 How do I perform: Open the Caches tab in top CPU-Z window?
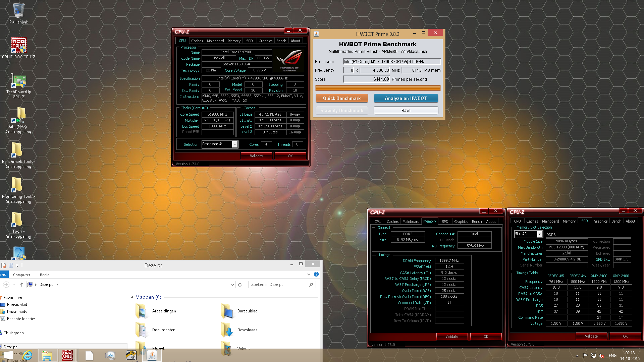[197, 41]
